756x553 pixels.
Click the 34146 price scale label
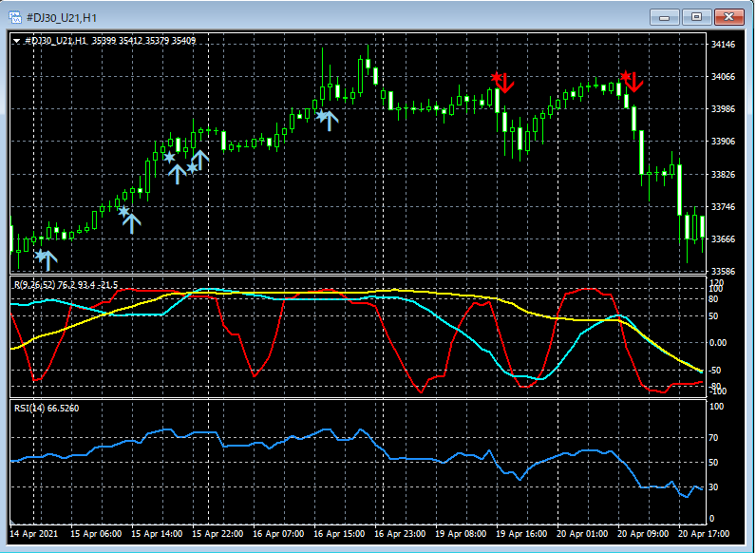click(x=724, y=45)
